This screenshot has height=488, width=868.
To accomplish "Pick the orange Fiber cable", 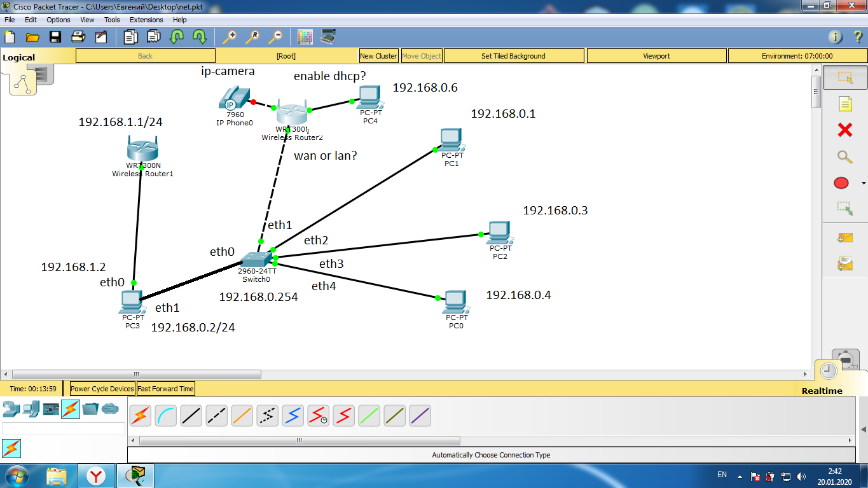I will point(242,416).
